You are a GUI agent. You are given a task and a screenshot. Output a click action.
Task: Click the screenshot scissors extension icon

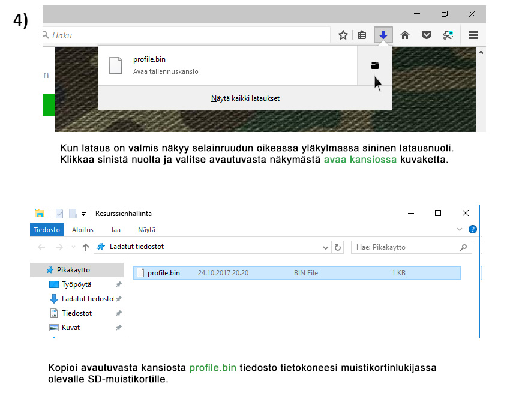[x=448, y=35]
